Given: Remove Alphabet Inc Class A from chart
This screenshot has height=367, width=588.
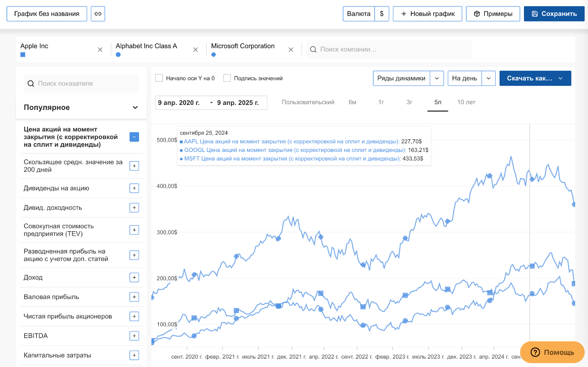Looking at the screenshot, I should (196, 50).
